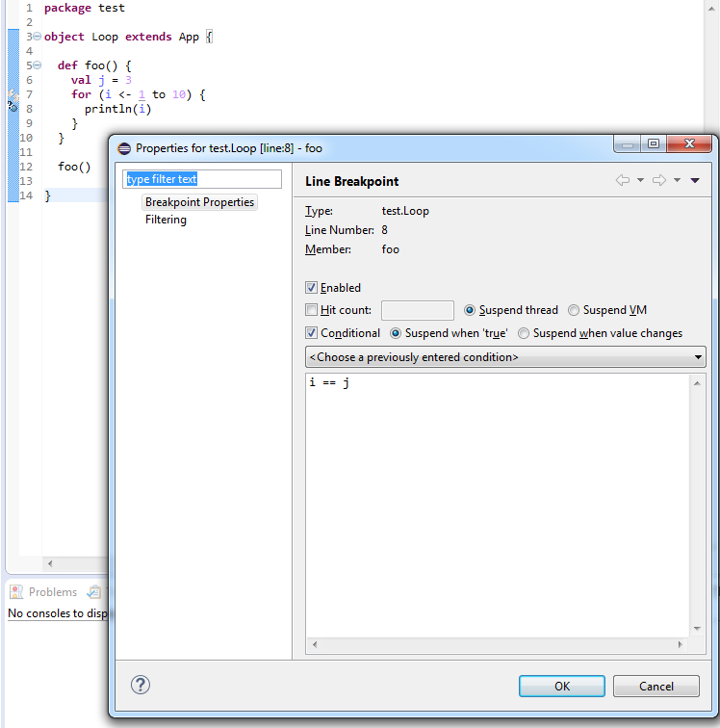Select Suspend when 'true' option
The image size is (720, 728).
tap(395, 333)
